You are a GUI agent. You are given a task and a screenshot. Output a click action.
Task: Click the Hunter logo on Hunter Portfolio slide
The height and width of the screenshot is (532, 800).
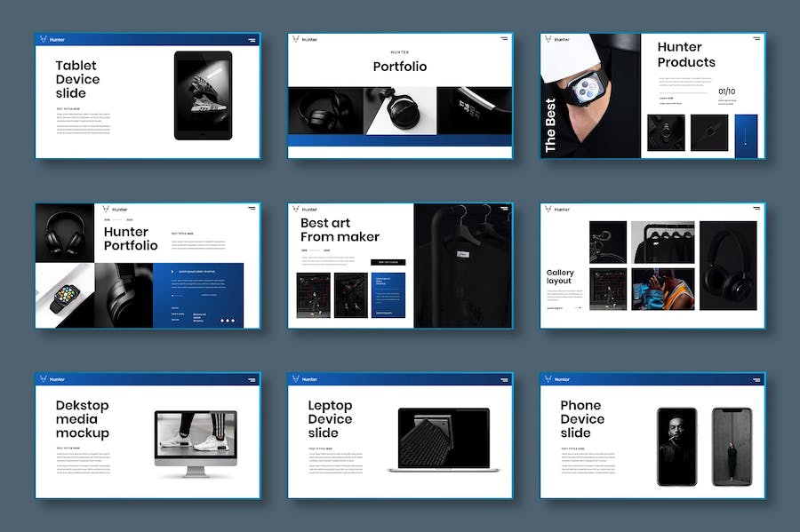pyautogui.click(x=115, y=210)
